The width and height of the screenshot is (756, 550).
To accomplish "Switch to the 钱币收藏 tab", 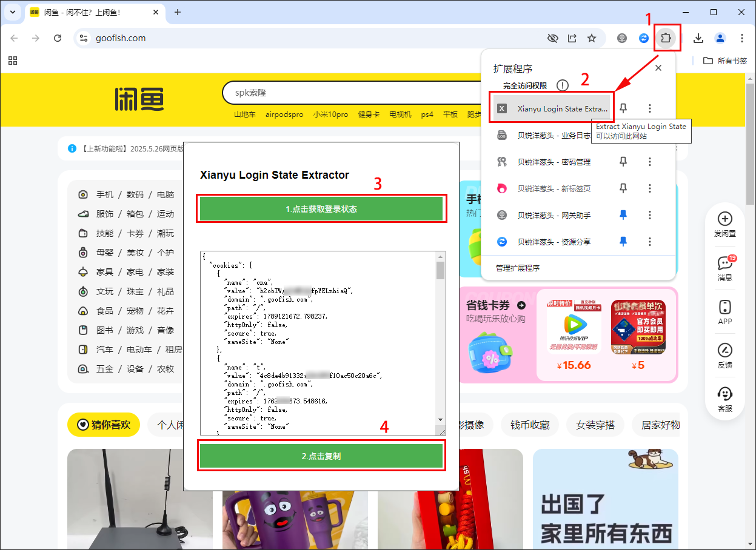I will click(x=529, y=425).
